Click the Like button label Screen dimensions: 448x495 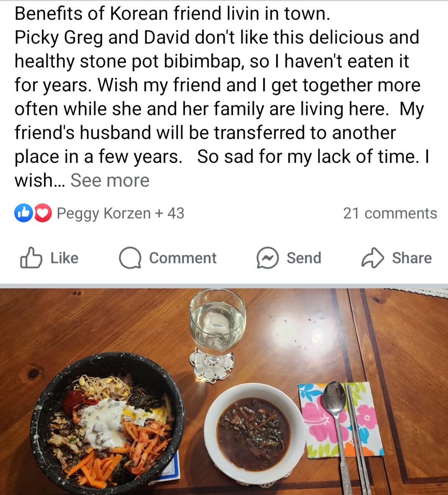point(64,258)
